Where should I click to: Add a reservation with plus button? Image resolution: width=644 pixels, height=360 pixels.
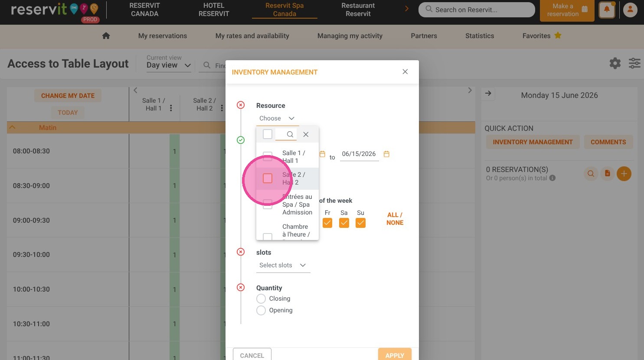click(624, 174)
